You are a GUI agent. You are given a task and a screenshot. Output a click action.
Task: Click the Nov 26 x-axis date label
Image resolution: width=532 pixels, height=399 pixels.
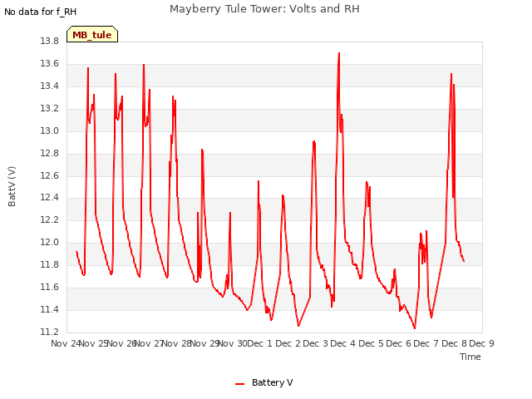(x=121, y=343)
